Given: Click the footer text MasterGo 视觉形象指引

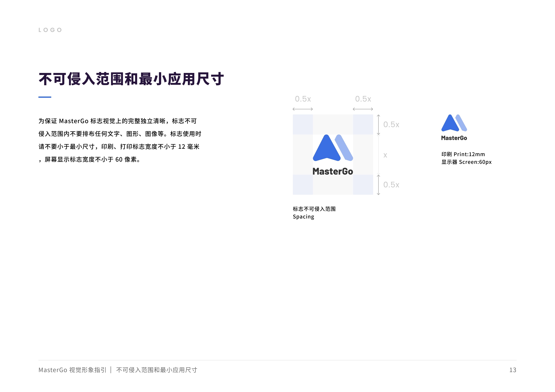Looking at the screenshot, I should point(72,370).
